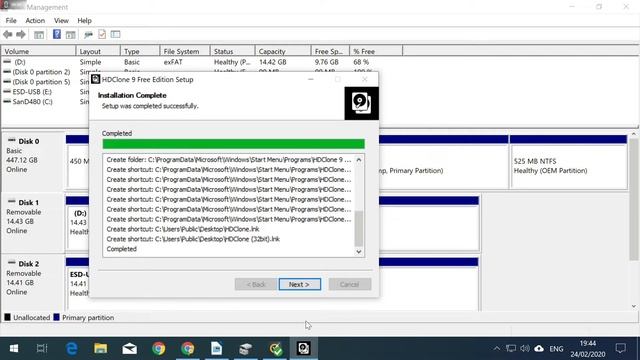Click the green installation progress bar

tap(233, 144)
